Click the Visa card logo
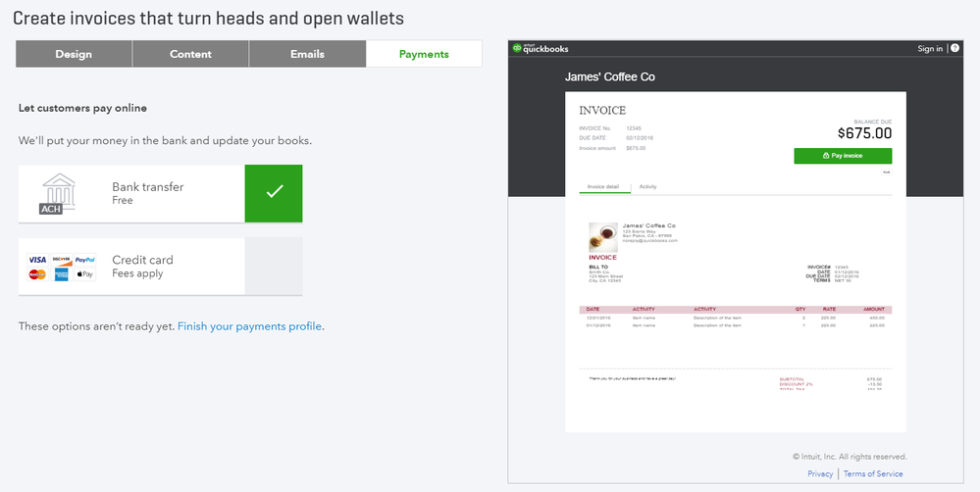 pos(37,260)
